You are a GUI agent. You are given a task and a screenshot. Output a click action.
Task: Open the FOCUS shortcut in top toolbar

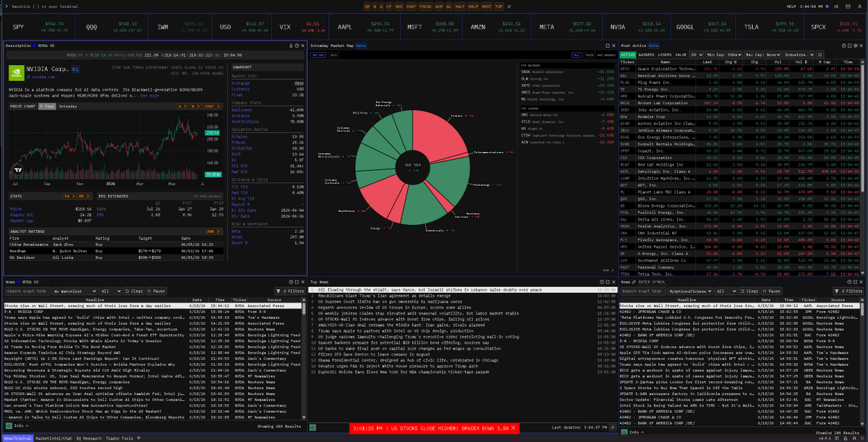[425, 7]
